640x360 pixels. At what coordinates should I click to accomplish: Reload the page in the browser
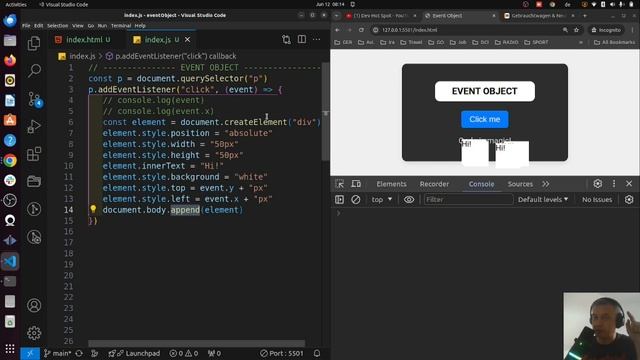pyautogui.click(x=361, y=30)
